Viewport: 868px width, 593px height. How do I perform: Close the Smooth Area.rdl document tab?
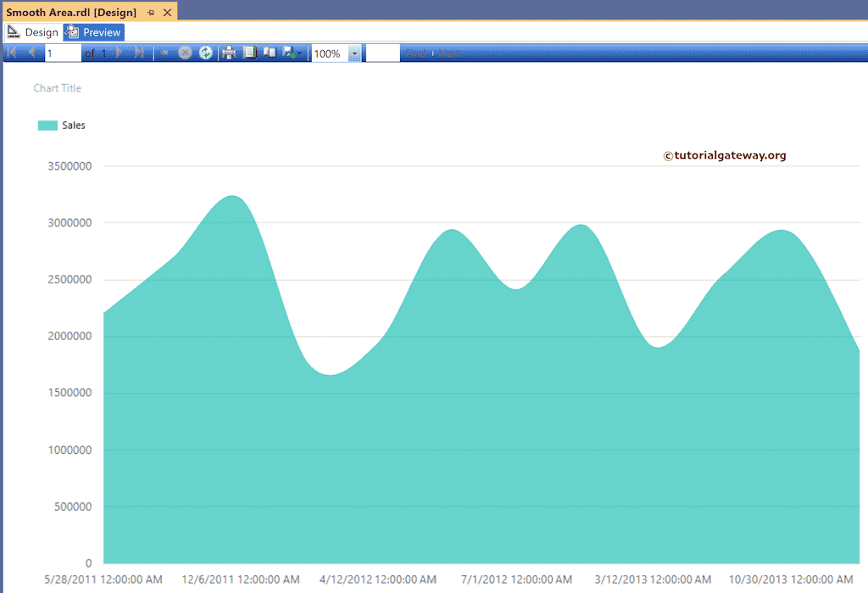167,12
